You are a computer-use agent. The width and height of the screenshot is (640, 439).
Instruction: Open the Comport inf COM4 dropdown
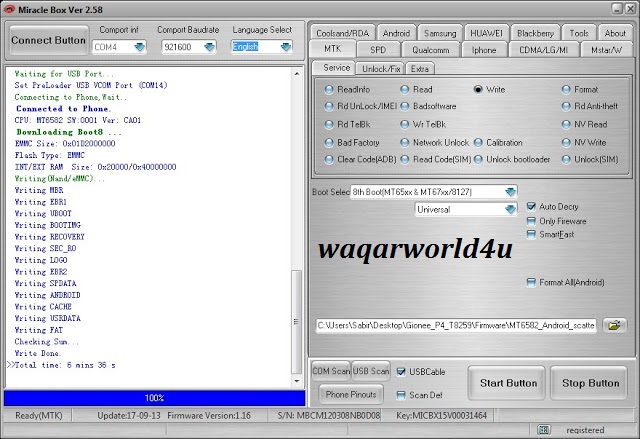(x=140, y=47)
